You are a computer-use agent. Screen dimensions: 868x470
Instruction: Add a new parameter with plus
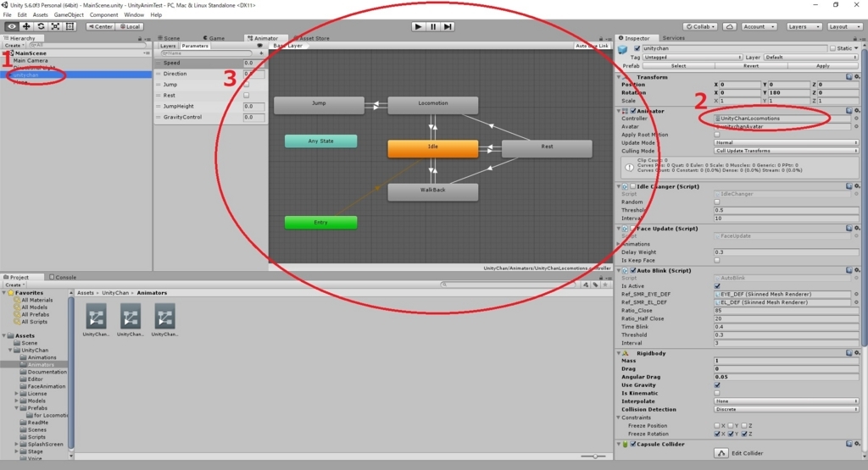[x=261, y=53]
